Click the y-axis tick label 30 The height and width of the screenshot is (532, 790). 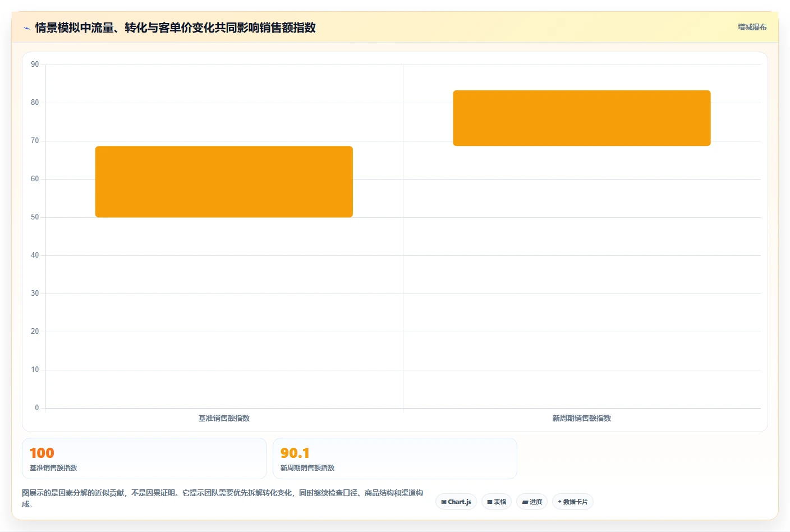pos(35,293)
